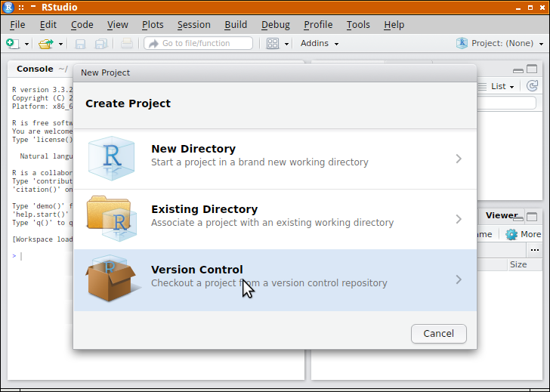Open the Code menu
The image size is (550, 392).
click(x=82, y=24)
